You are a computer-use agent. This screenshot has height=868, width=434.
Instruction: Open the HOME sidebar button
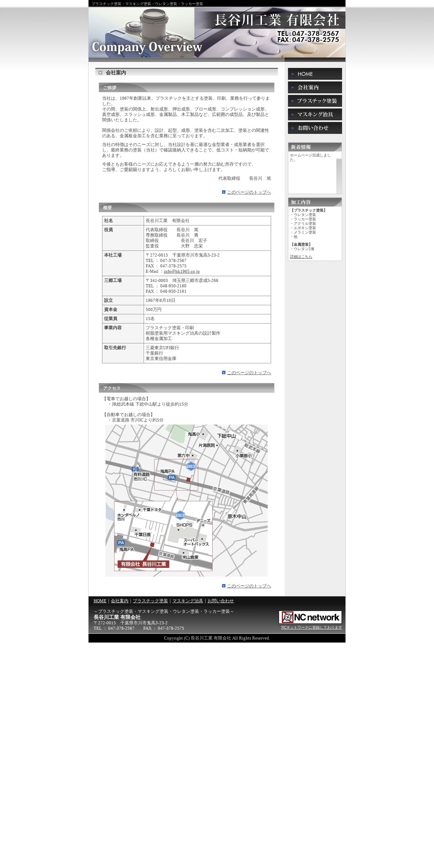(x=315, y=74)
